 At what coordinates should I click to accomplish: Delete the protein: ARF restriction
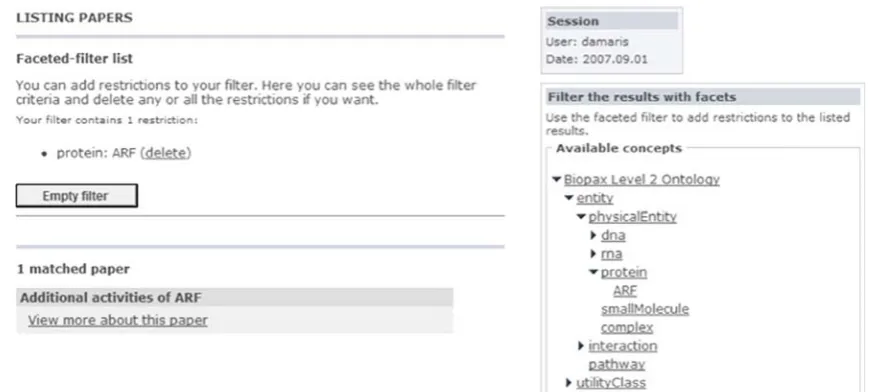click(x=165, y=153)
